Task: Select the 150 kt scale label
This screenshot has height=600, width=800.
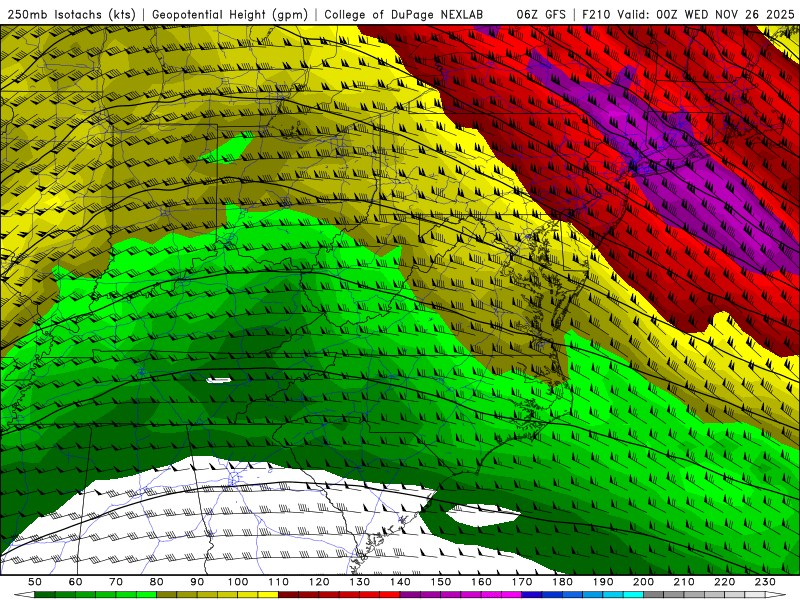Action: (x=441, y=582)
